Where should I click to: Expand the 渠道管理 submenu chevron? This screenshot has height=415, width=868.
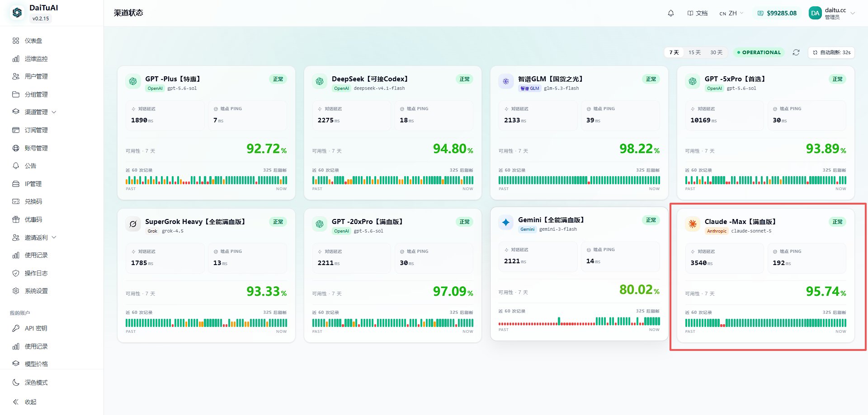pyautogui.click(x=54, y=112)
